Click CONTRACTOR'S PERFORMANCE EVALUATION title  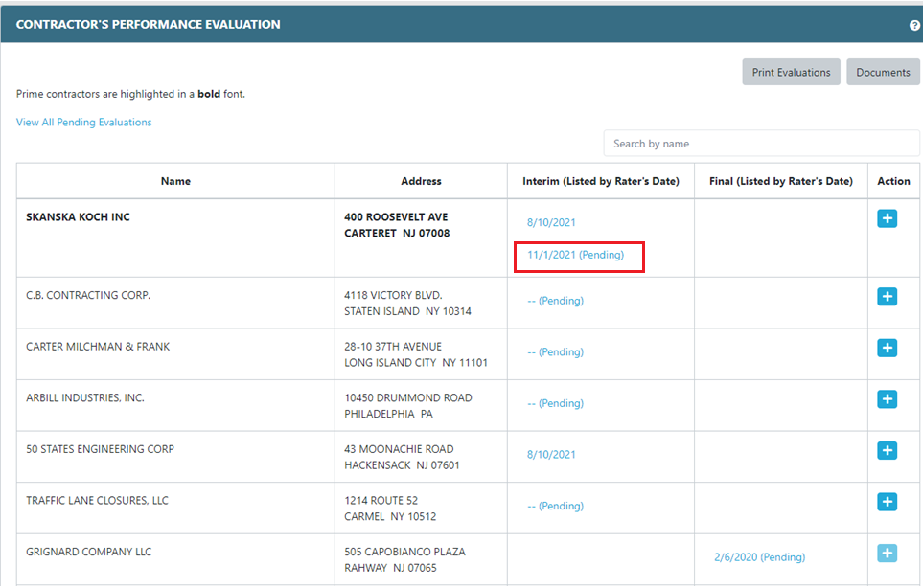click(x=148, y=25)
